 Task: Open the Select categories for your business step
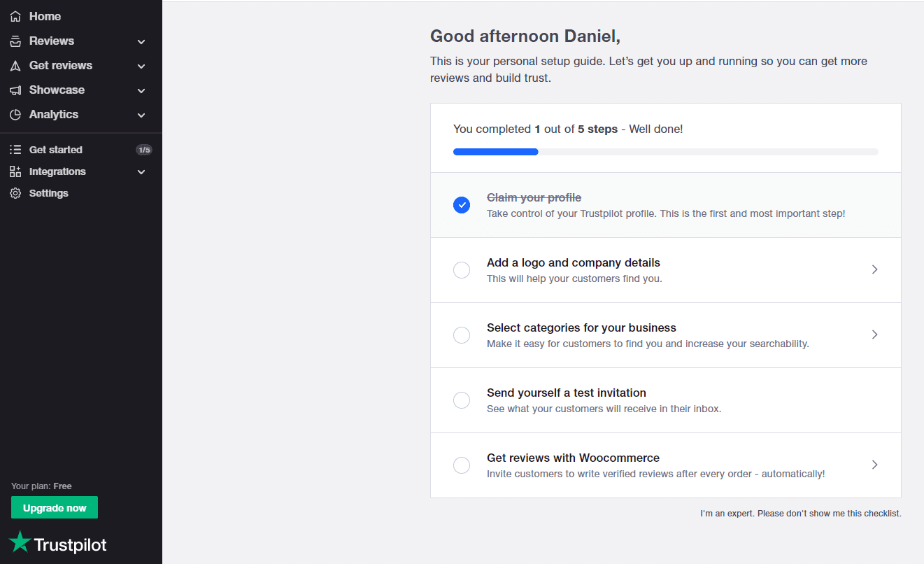666,335
